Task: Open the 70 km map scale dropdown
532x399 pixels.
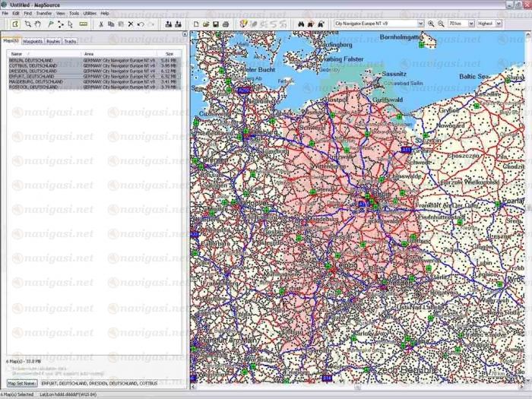Action: 470,24
